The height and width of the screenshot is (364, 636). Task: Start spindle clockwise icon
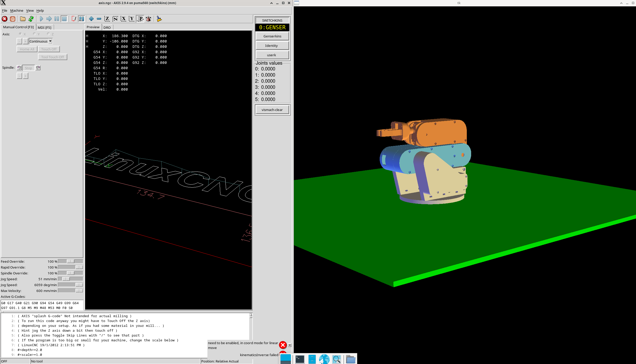click(38, 68)
